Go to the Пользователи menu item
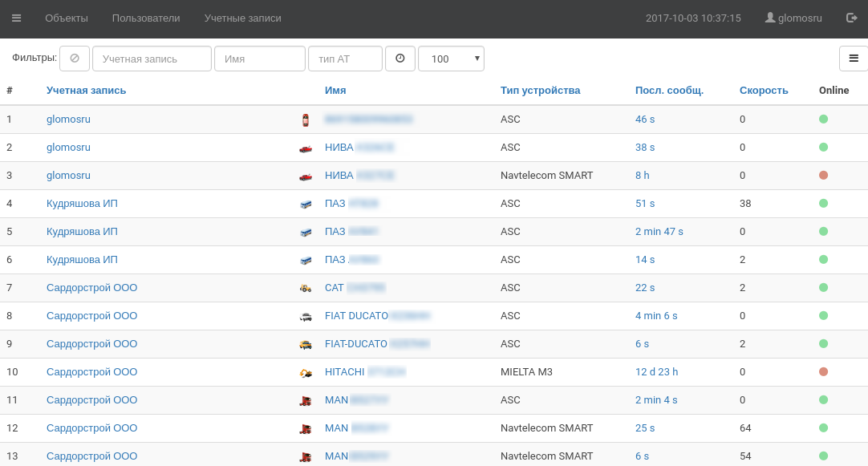The image size is (868, 466). pyautogui.click(x=146, y=18)
